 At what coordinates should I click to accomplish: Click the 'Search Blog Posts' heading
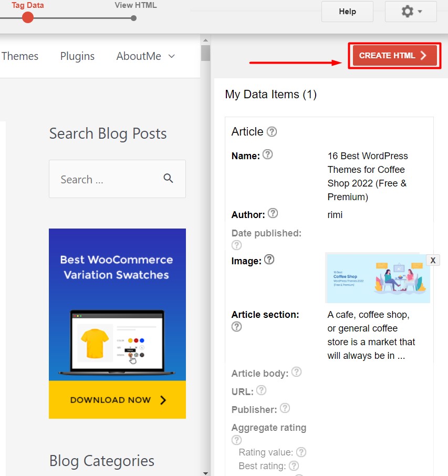pyautogui.click(x=108, y=133)
